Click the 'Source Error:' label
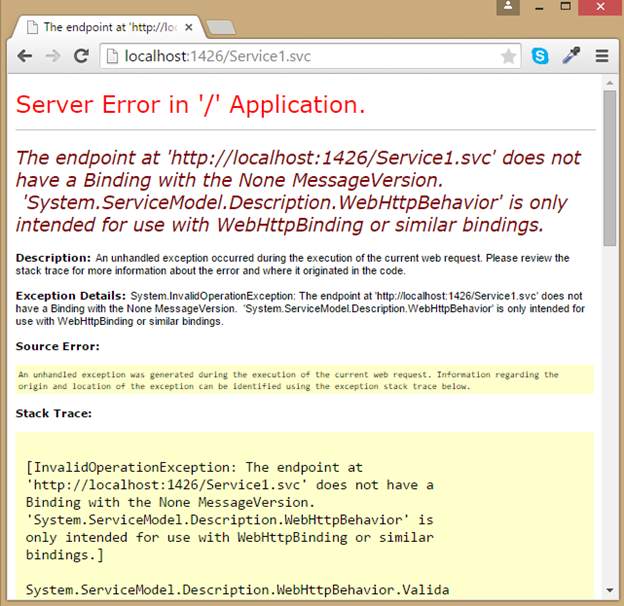 click(x=58, y=346)
